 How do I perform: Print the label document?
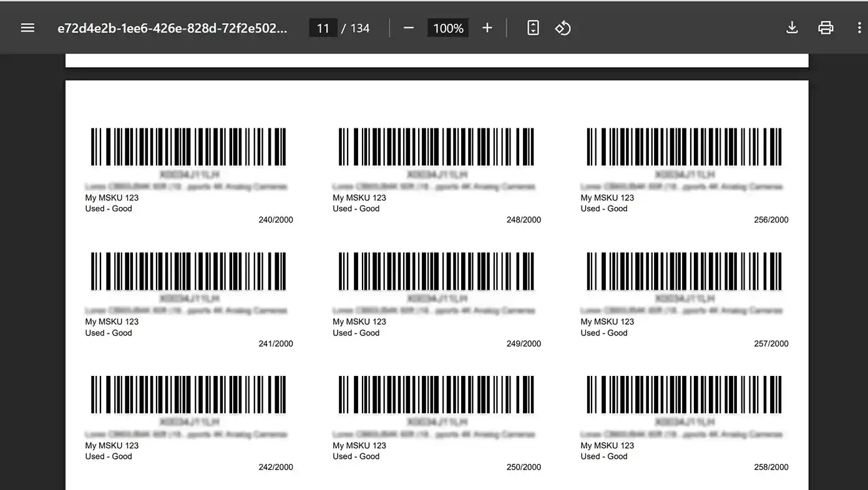coord(826,28)
